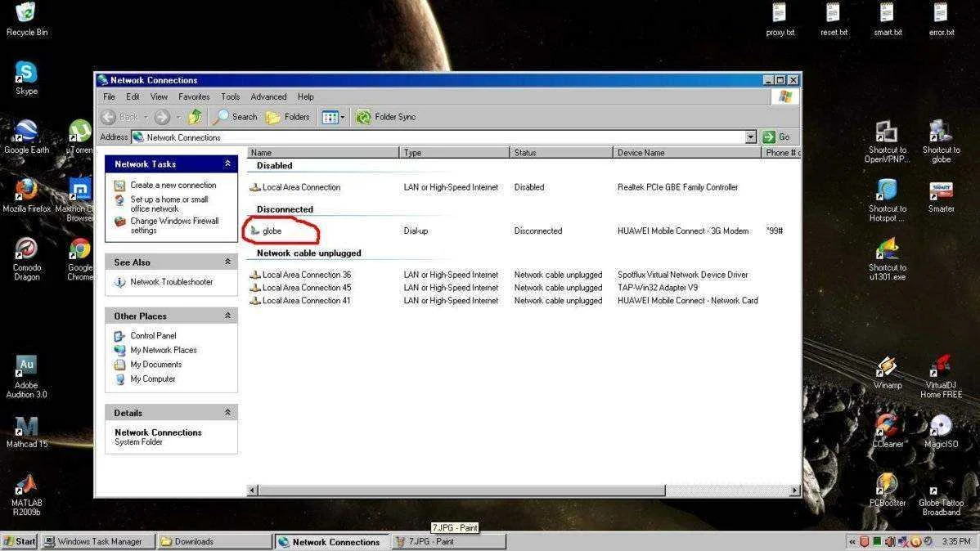
Task: Open the Back button history dropdown
Action: 146,117
